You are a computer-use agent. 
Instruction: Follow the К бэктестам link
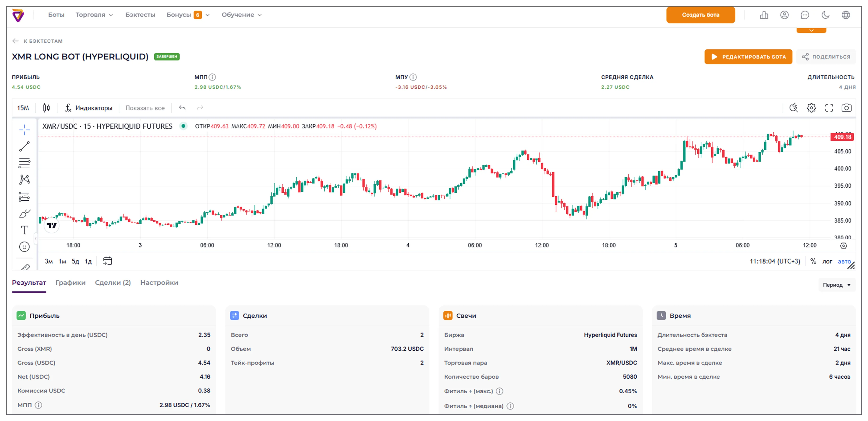point(43,41)
